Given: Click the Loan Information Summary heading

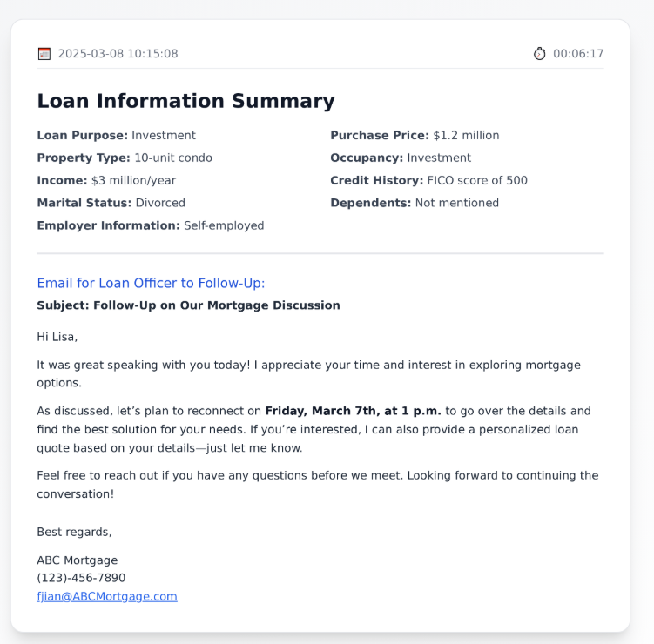Looking at the screenshot, I should 185,101.
